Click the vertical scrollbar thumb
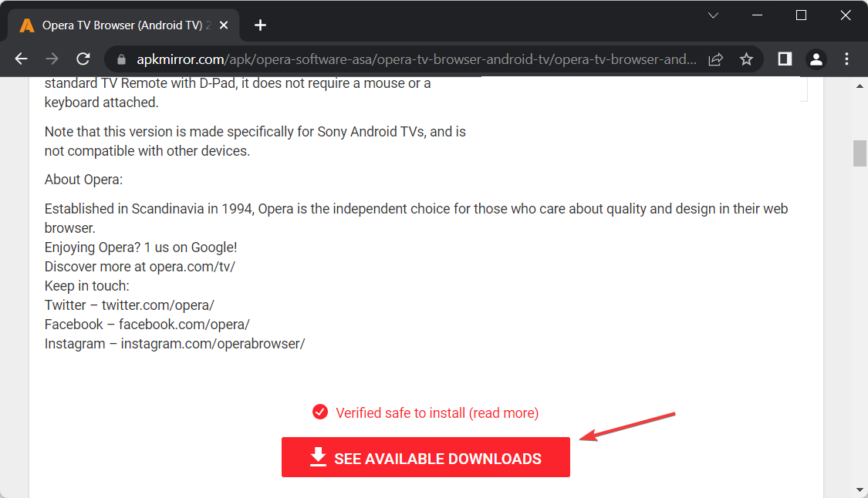The image size is (868, 498). pos(860,153)
